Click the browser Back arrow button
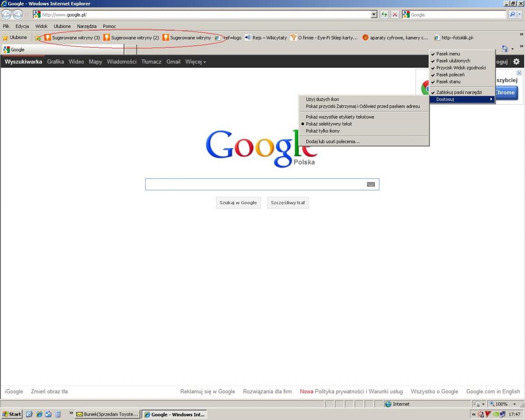Image resolution: width=525 pixels, height=420 pixels. point(6,14)
